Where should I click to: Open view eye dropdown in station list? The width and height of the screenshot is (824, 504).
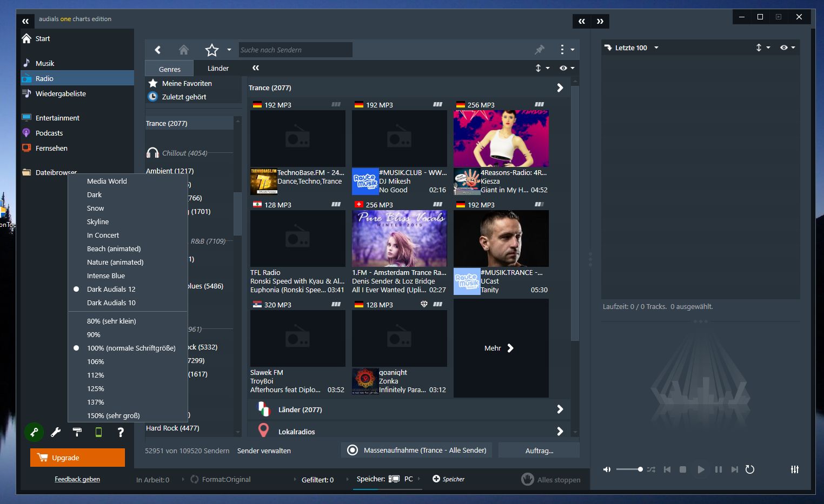click(x=567, y=68)
